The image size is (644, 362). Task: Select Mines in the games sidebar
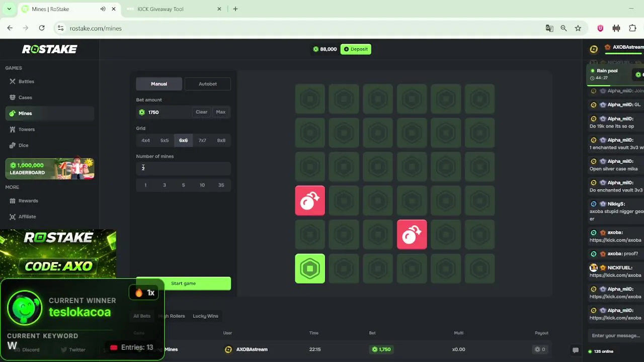[49, 114]
